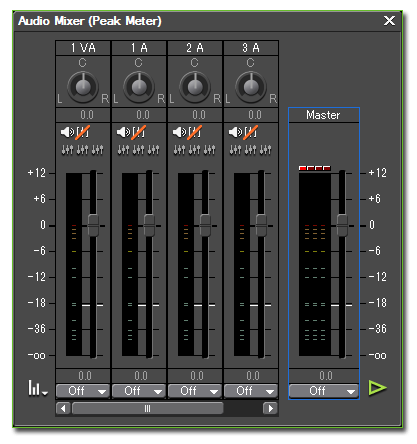Click the 1 VA volume fader handle
The height and width of the screenshot is (444, 417).
click(93, 226)
